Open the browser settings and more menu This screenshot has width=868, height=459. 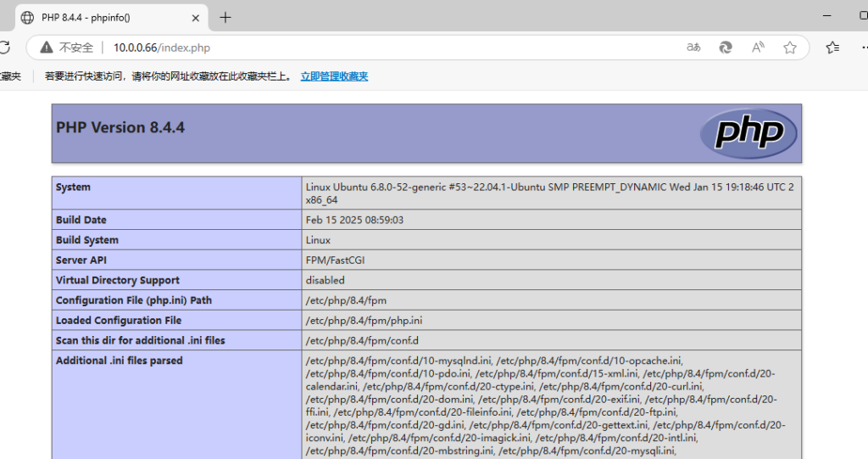(865, 48)
